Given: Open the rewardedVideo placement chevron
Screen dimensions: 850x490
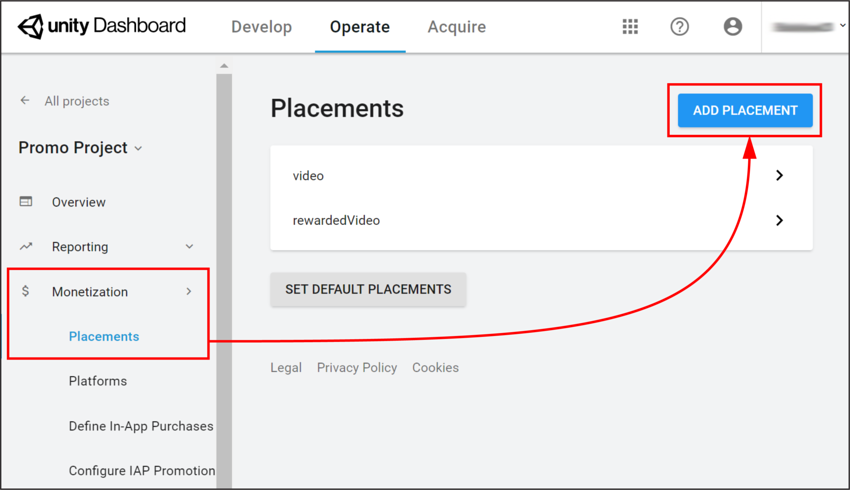Looking at the screenshot, I should 779,220.
